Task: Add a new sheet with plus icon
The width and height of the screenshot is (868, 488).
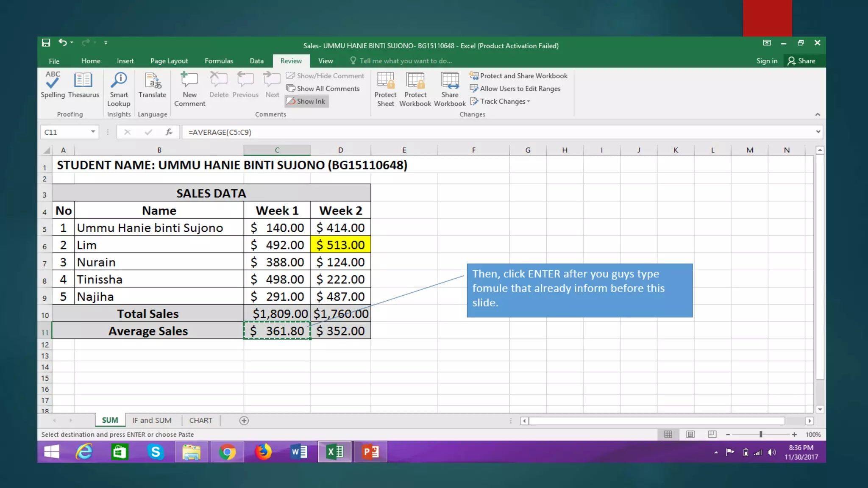Action: click(244, 421)
